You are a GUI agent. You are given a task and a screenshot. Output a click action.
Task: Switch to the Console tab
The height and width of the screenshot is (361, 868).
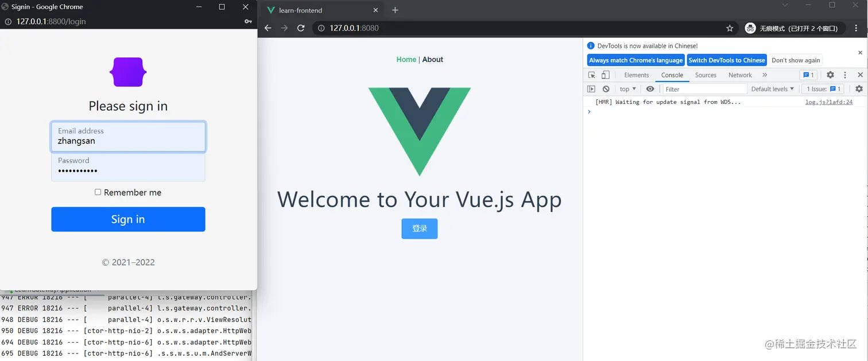coord(672,75)
